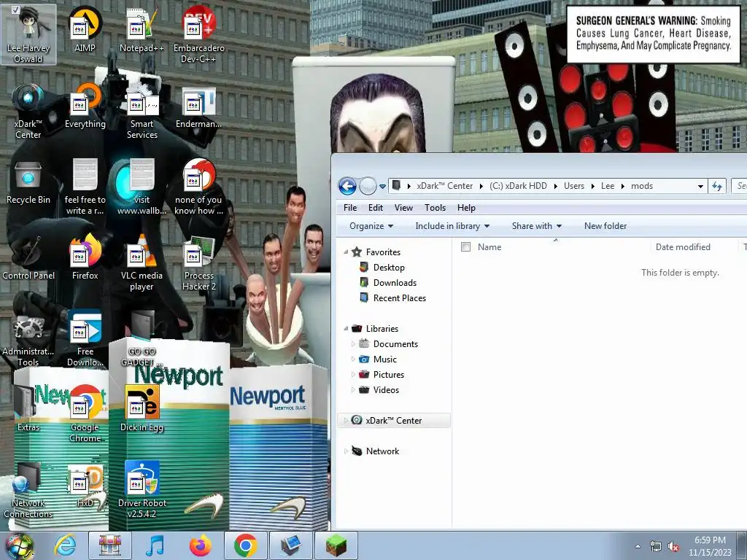The height and width of the screenshot is (560, 747).
Task: Open Driver Robot v2.5.4.2 shortcut
Action: tap(142, 489)
